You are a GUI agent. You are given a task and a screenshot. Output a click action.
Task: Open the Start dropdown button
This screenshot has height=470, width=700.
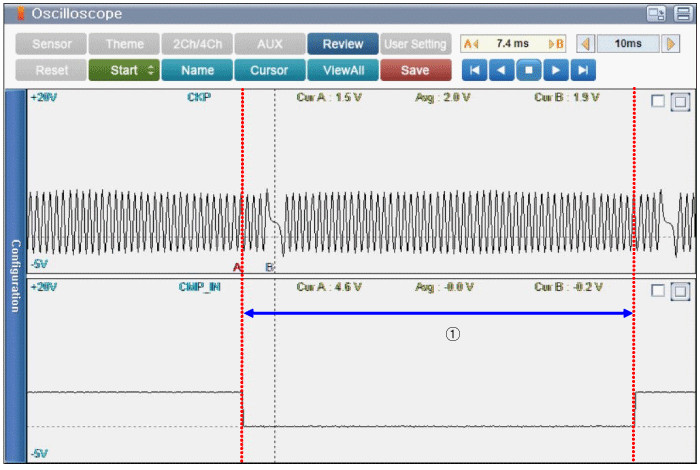[x=124, y=70]
